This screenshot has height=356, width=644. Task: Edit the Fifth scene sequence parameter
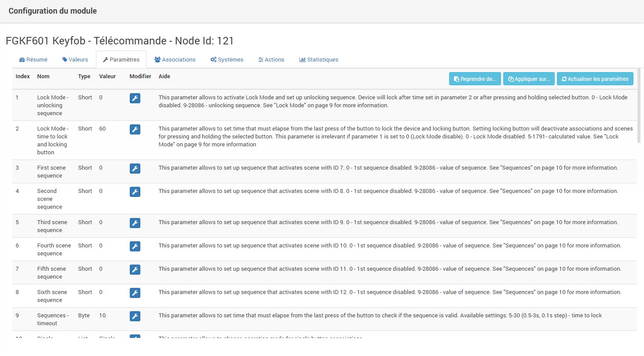coord(135,270)
